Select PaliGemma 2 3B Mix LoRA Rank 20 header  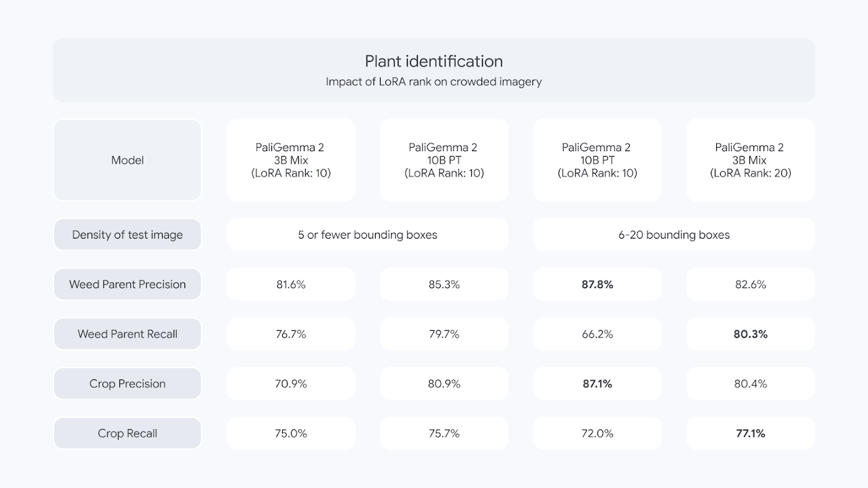750,160
